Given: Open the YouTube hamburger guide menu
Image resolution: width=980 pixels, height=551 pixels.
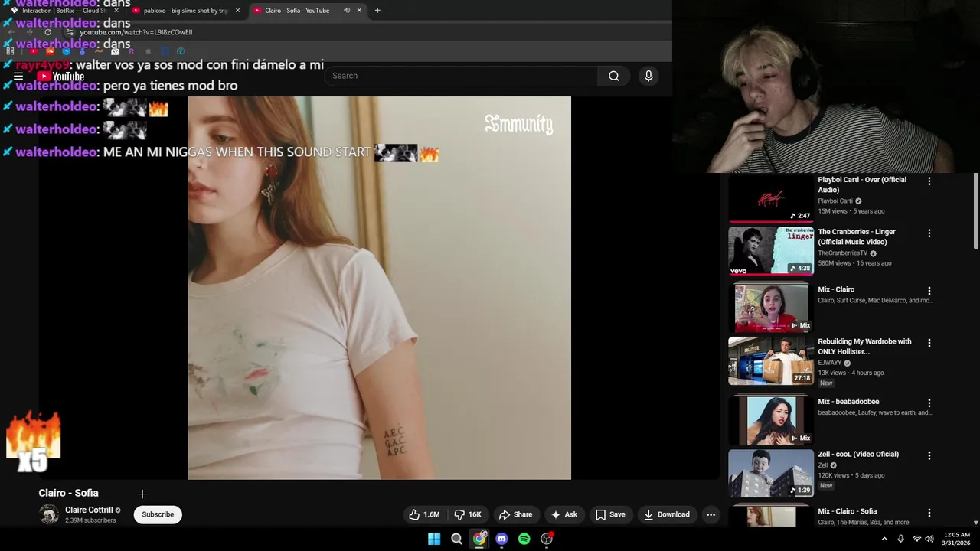Looking at the screenshot, I should (x=18, y=77).
